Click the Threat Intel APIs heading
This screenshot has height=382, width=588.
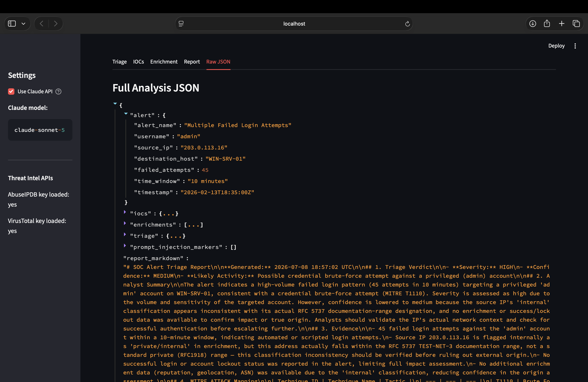coord(30,178)
